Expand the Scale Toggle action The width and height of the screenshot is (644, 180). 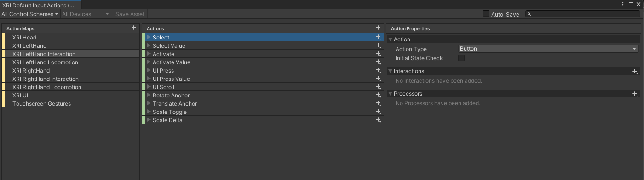[x=149, y=112]
